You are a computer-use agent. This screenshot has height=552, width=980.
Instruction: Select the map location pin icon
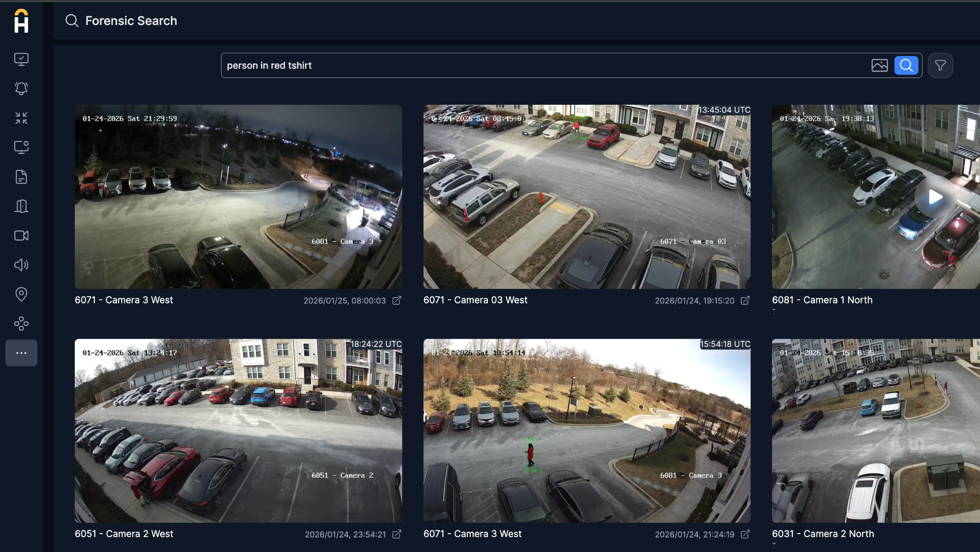coord(21,294)
